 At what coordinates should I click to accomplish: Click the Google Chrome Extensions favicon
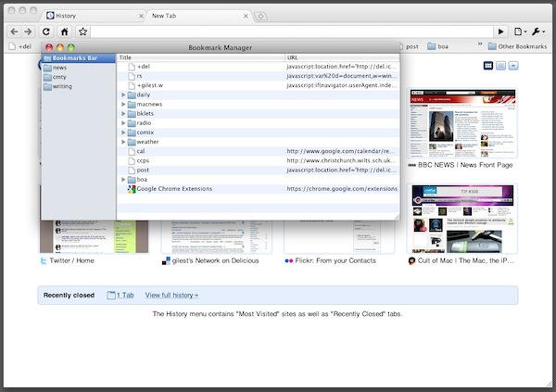[132, 189]
